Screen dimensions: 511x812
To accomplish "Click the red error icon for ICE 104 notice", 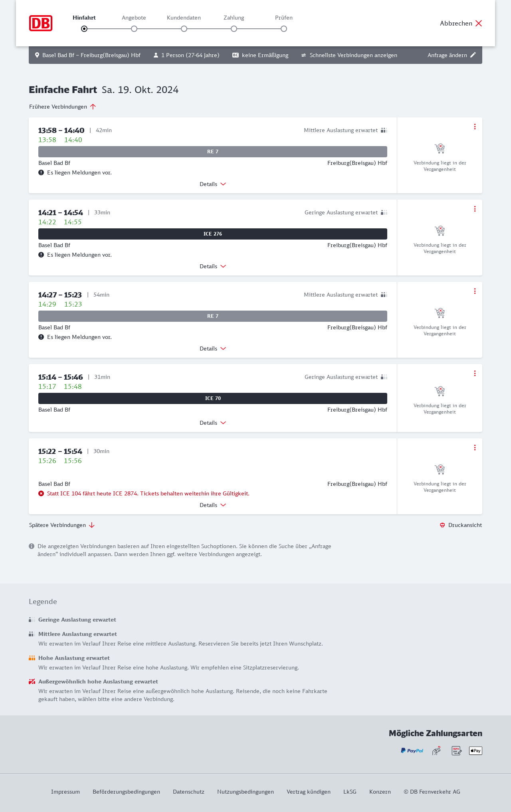I will click(x=41, y=493).
